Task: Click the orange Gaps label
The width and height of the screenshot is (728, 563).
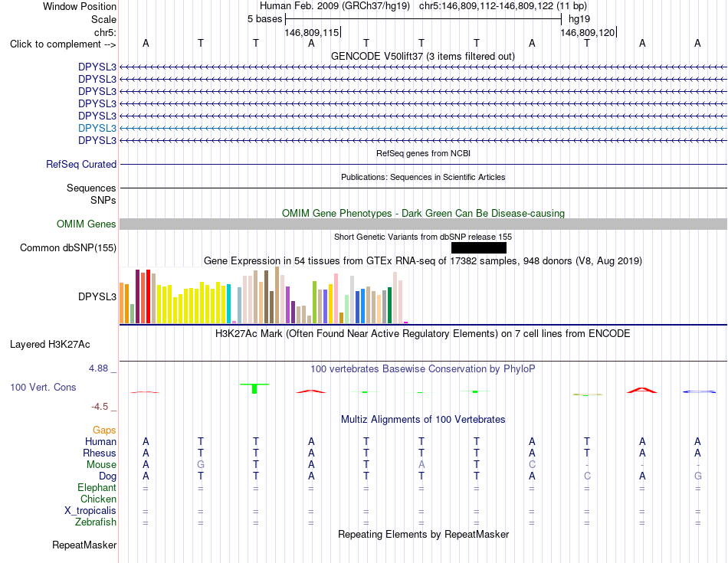Action: click(104, 430)
